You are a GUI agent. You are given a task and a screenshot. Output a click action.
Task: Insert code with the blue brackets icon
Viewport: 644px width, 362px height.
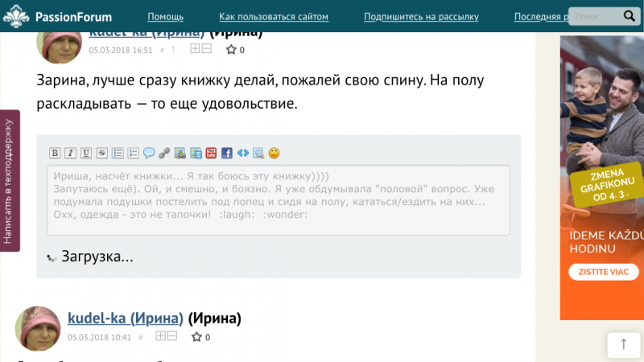pos(243,153)
